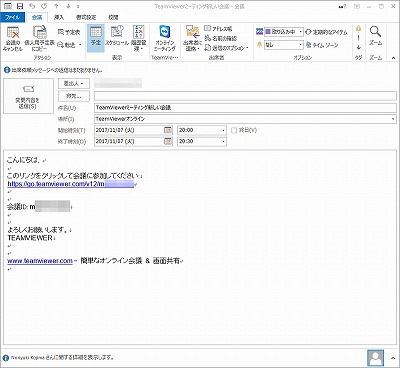Click the Save icon in quick access toolbar
Viewport: 400px width, 368px height.
(x=20, y=6)
